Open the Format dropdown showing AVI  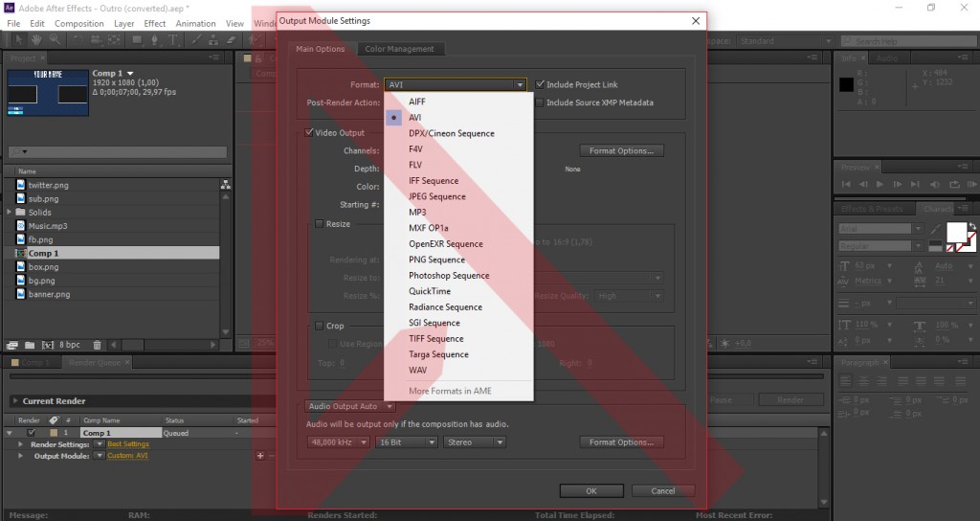[455, 84]
